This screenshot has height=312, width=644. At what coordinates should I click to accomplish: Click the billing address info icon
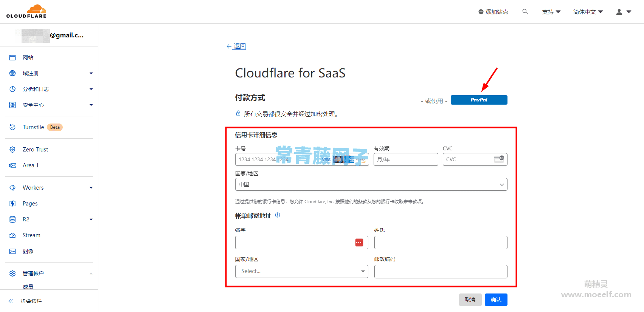pyautogui.click(x=278, y=215)
